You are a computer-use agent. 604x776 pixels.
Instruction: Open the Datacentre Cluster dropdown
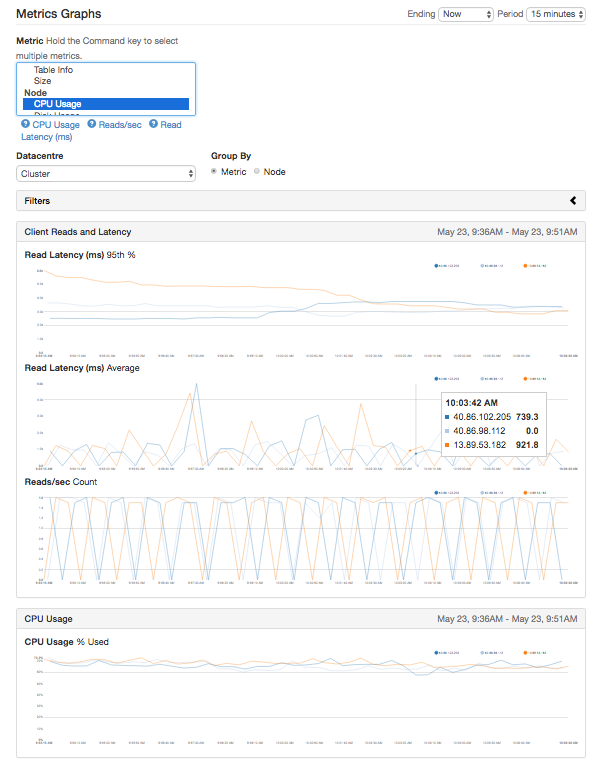pos(106,174)
